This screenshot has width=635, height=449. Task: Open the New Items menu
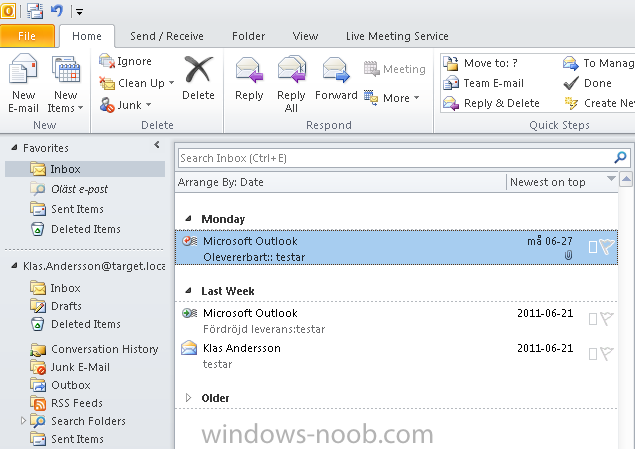point(65,83)
